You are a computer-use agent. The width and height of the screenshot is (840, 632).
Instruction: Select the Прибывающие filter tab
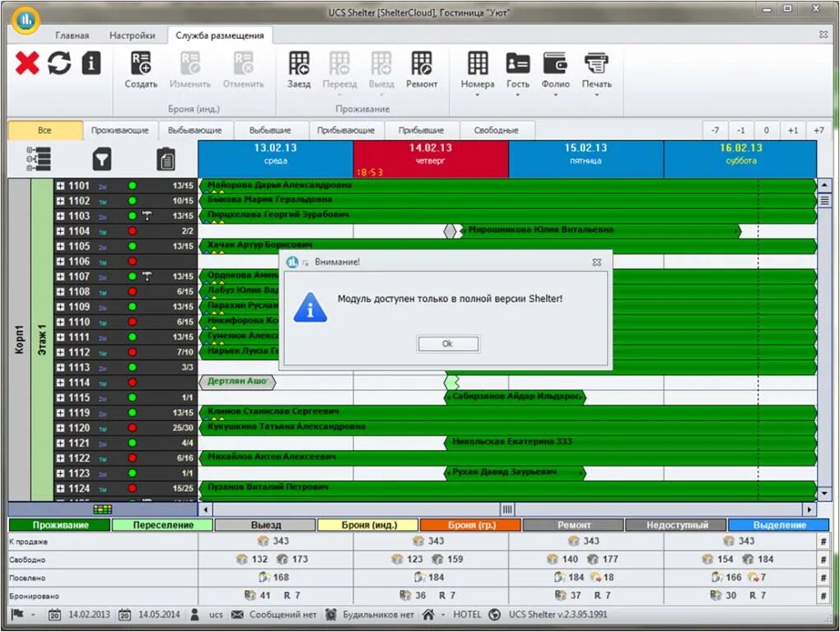[x=346, y=130]
